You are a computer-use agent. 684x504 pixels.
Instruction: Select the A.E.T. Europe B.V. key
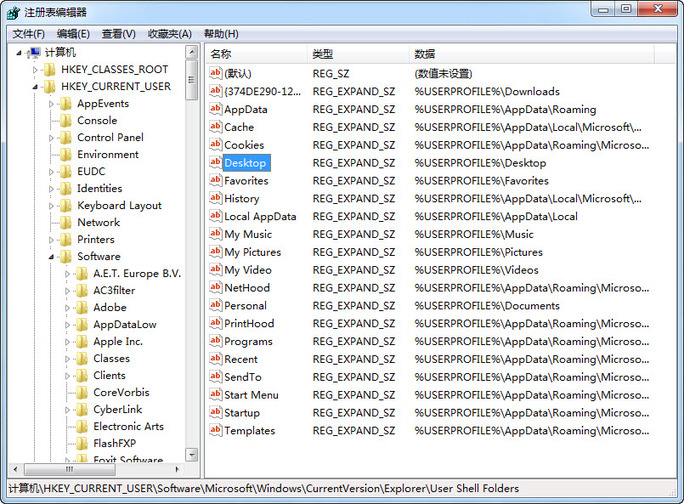pos(137,274)
